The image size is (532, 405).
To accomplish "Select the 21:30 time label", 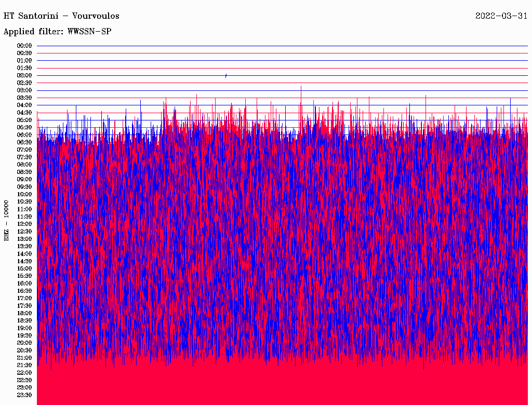I will point(24,365).
